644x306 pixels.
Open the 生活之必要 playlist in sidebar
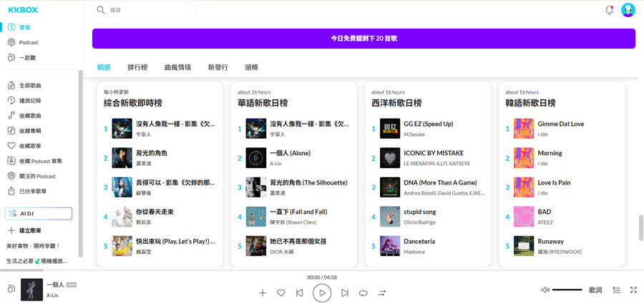coord(37,261)
